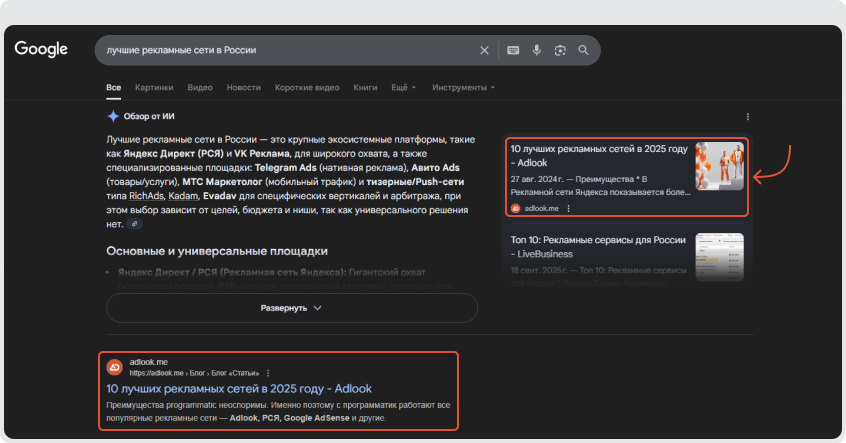Switch to the Новости tab

243,88
